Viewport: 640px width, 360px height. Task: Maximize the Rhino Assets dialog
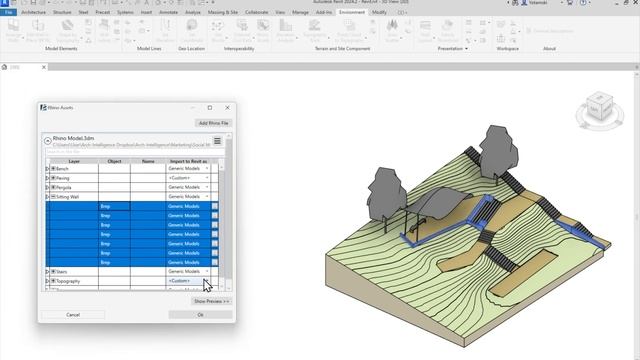point(210,108)
